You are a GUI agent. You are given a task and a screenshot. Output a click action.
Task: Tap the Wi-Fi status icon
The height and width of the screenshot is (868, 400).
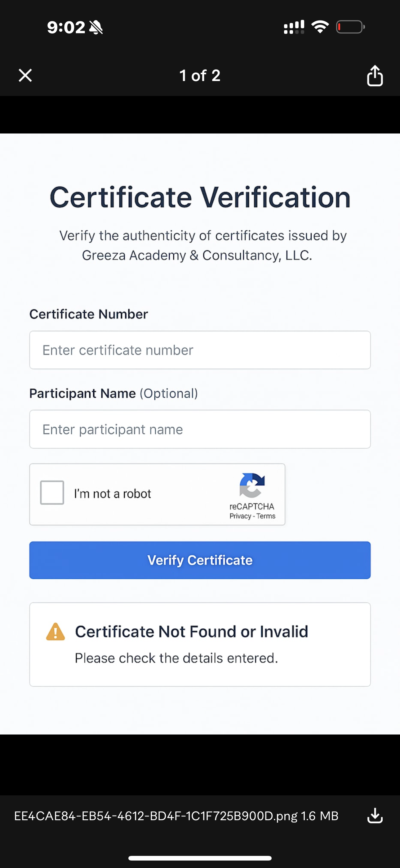pos(320,27)
